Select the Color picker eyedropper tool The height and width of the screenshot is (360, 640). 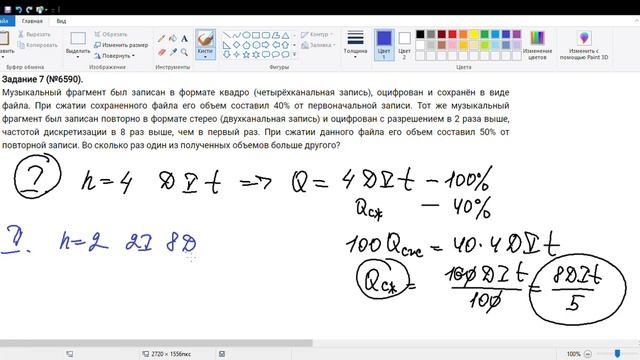tap(173, 52)
